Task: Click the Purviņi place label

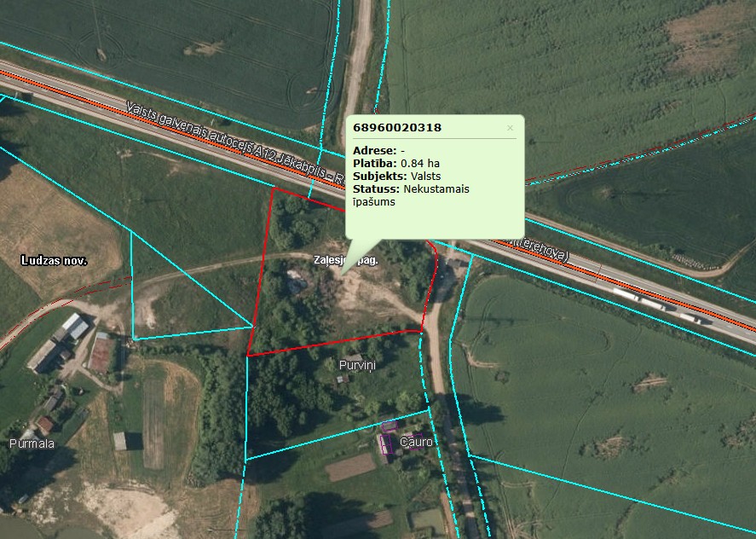Action: pos(357,365)
